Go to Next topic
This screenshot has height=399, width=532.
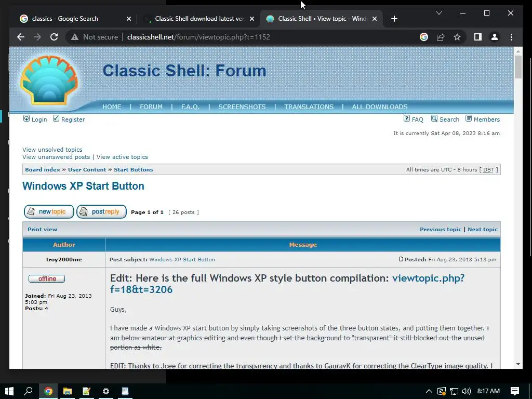483,229
